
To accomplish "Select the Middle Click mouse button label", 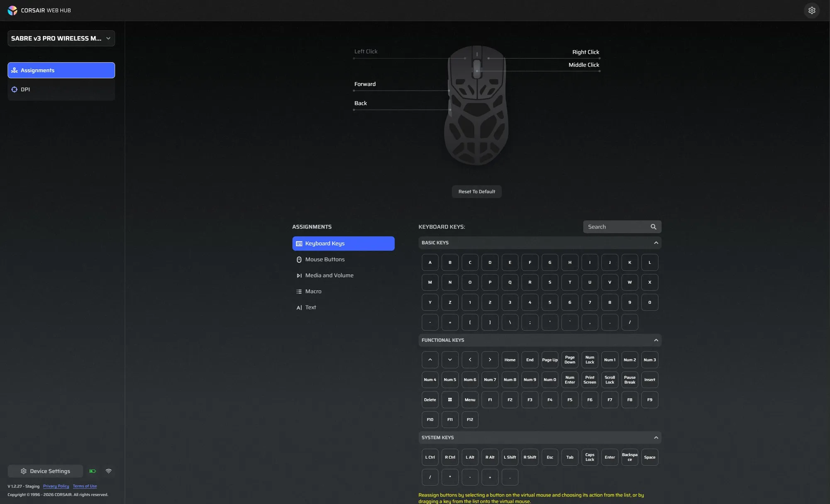I will pos(583,65).
